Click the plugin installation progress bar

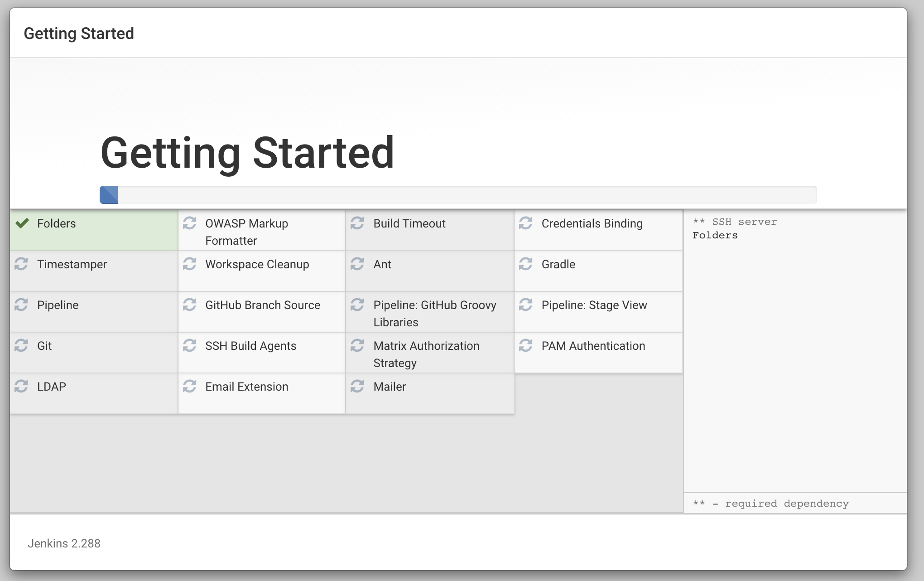(458, 195)
